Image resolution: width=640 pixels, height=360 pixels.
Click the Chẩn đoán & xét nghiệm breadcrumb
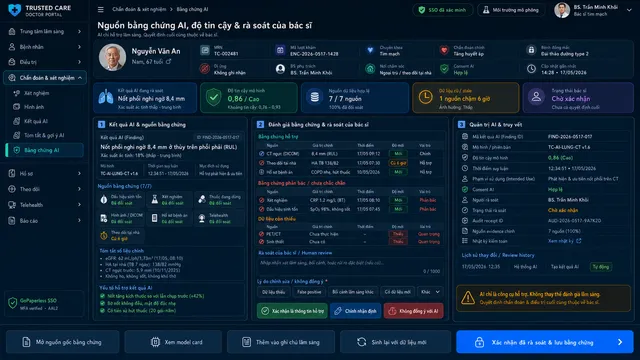tap(139, 9)
